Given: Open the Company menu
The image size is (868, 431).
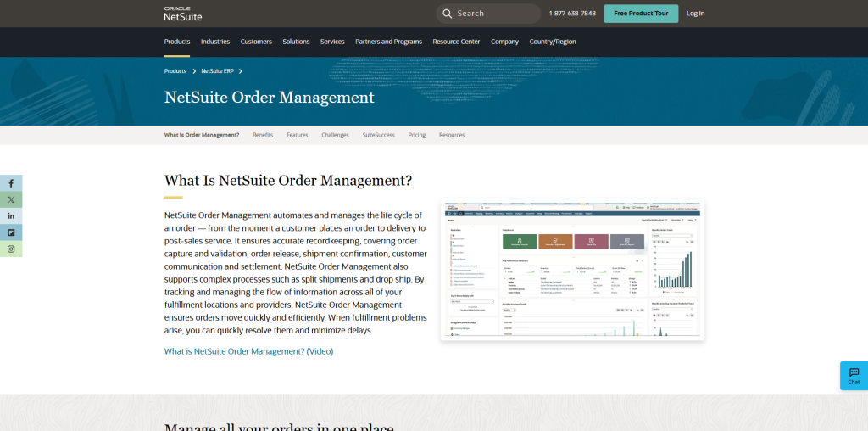Looking at the screenshot, I should [x=505, y=42].
